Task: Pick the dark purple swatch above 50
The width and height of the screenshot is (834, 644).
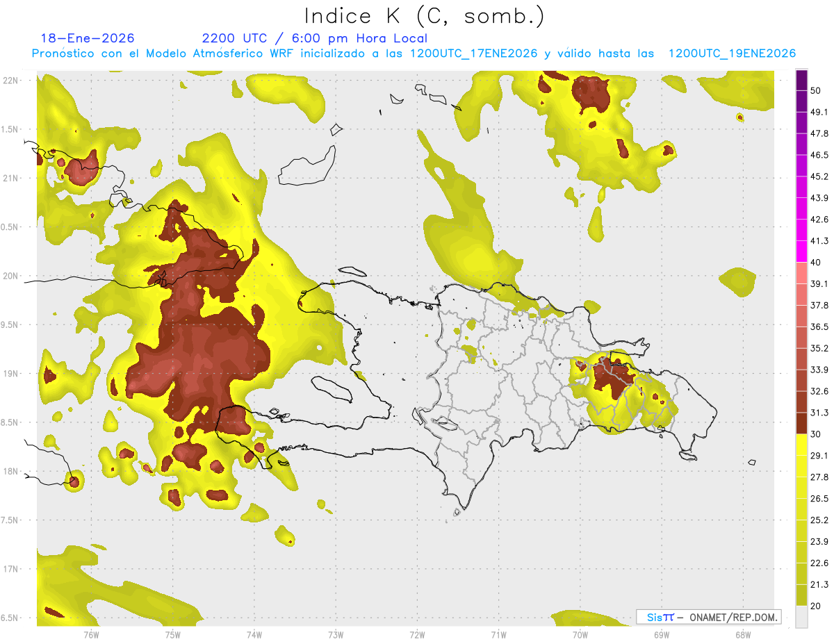Action: tap(801, 80)
